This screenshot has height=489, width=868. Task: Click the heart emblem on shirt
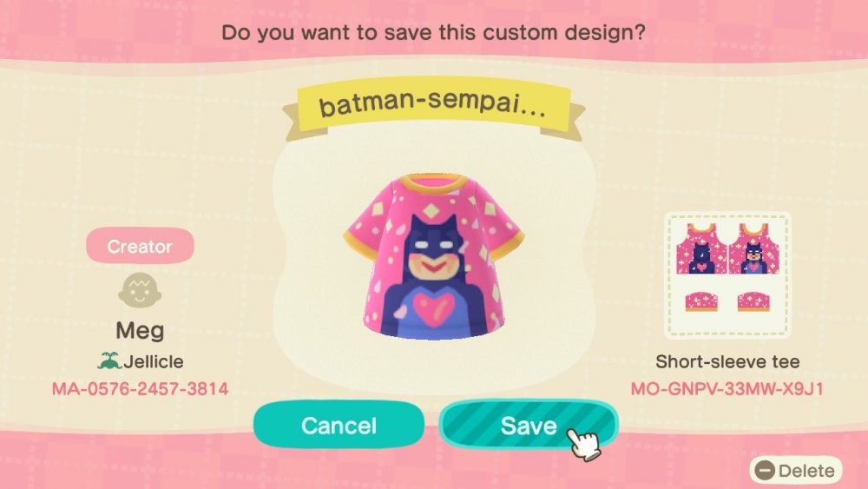click(434, 309)
